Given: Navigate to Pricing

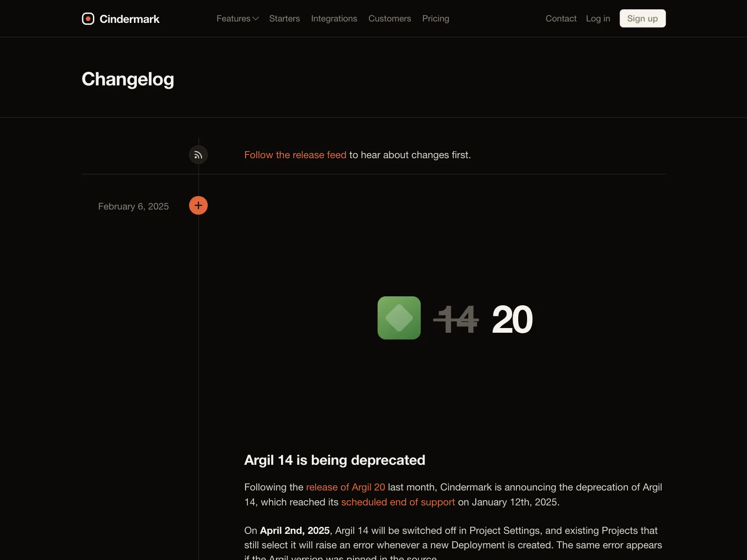Looking at the screenshot, I should (436, 19).
